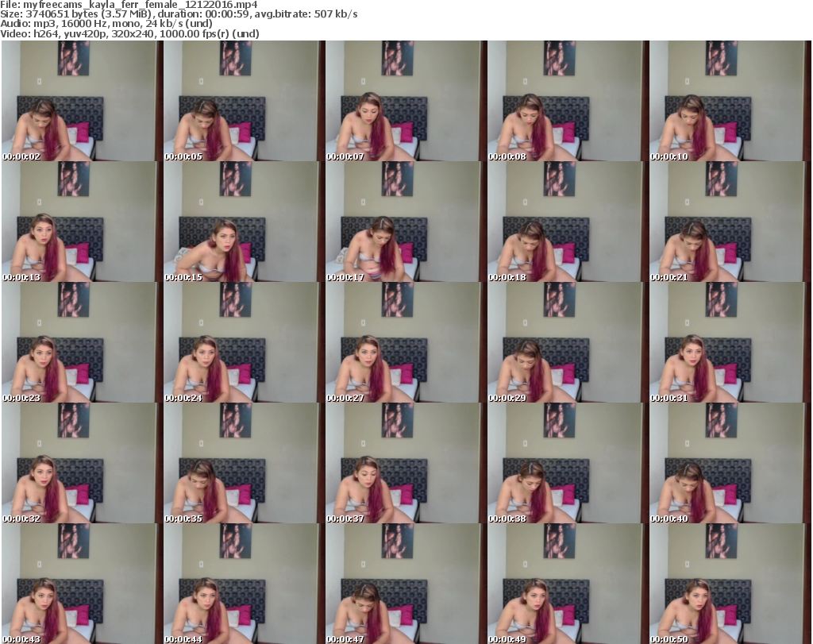813x644 pixels.
Task: Choose the thumbnail labeled 00:00:49
Action: pyautogui.click(x=568, y=584)
